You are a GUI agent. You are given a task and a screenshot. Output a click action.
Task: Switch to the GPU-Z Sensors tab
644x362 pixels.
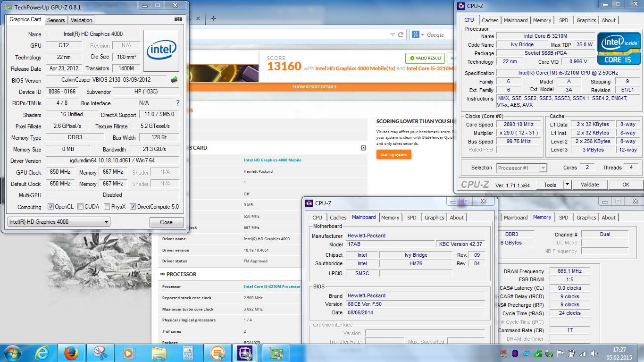tap(56, 20)
